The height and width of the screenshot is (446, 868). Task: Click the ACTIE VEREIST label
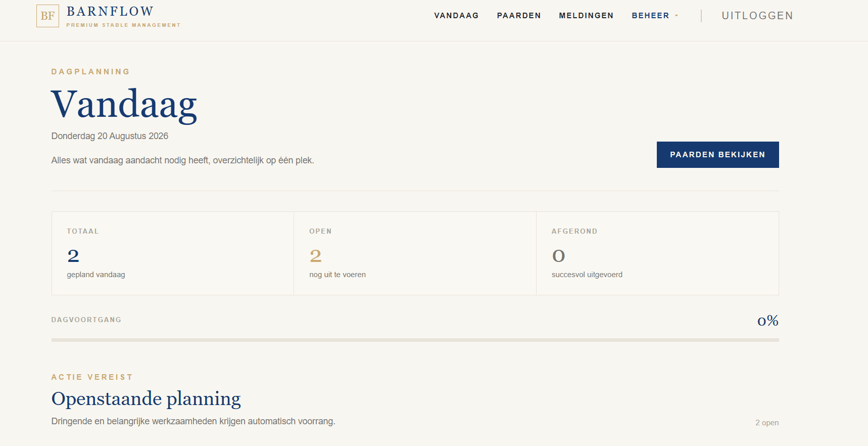pyautogui.click(x=92, y=377)
